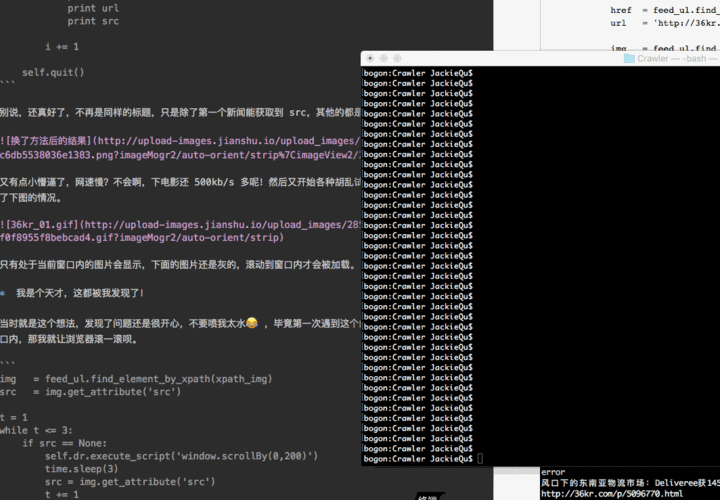Screen dimensions: 720x500
Task: Click the 'if src == None:' line
Action: point(64,443)
